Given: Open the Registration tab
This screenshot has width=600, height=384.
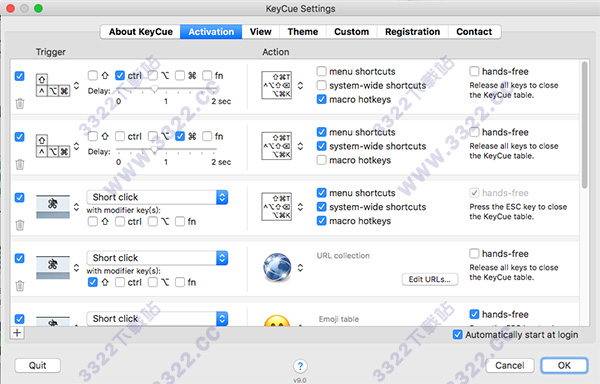Looking at the screenshot, I should click(x=412, y=32).
